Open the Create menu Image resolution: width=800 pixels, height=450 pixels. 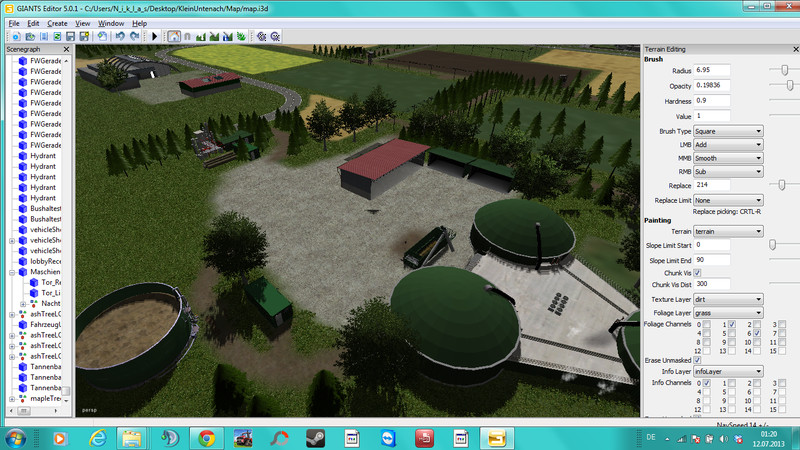click(57, 23)
